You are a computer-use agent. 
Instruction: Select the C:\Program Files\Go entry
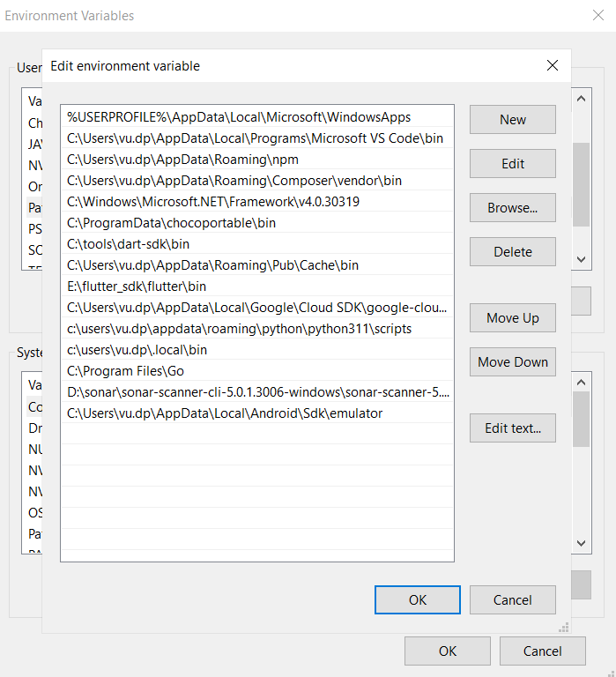(125, 371)
